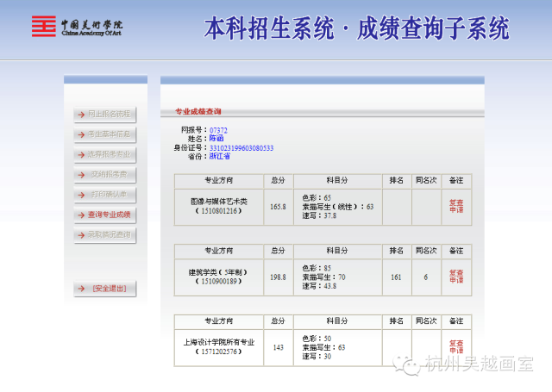Image resolution: width=552 pixels, height=392 pixels.
Task: Click the total score 165.8
Action: (278, 207)
